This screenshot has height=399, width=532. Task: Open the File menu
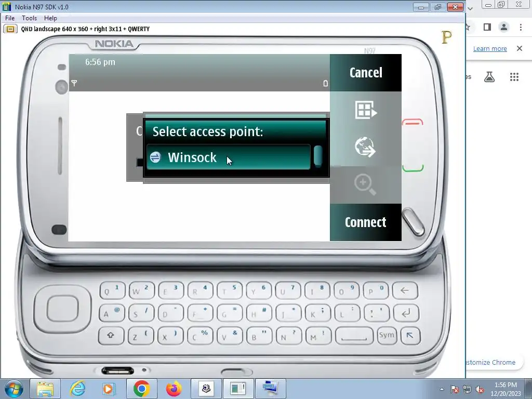pyautogui.click(x=10, y=18)
